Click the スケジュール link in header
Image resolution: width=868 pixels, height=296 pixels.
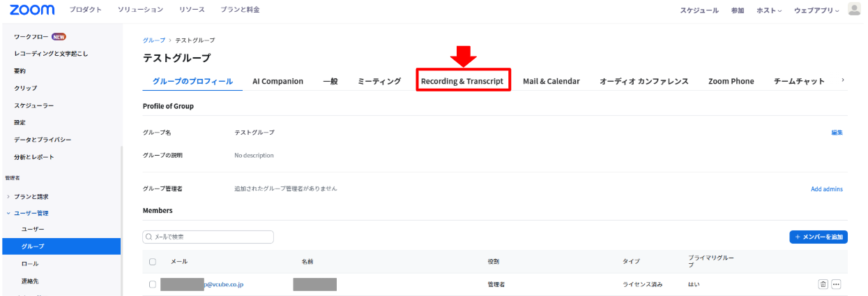[x=699, y=10]
